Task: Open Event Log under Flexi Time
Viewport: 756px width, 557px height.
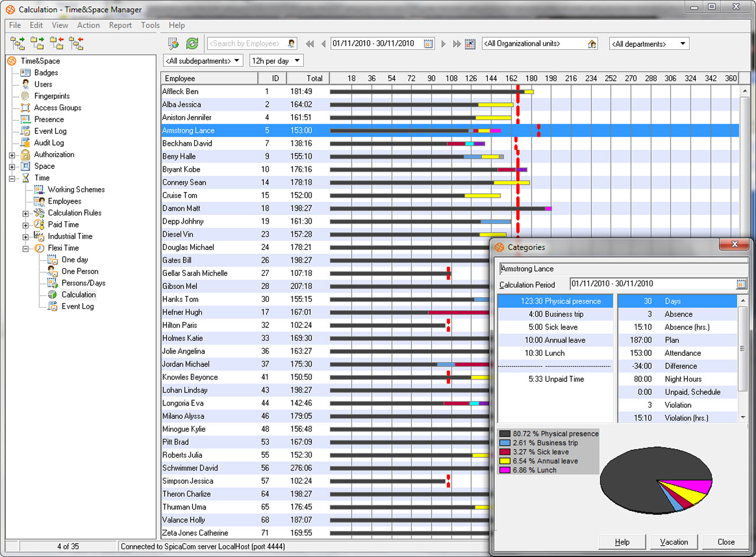Action: coord(78,307)
